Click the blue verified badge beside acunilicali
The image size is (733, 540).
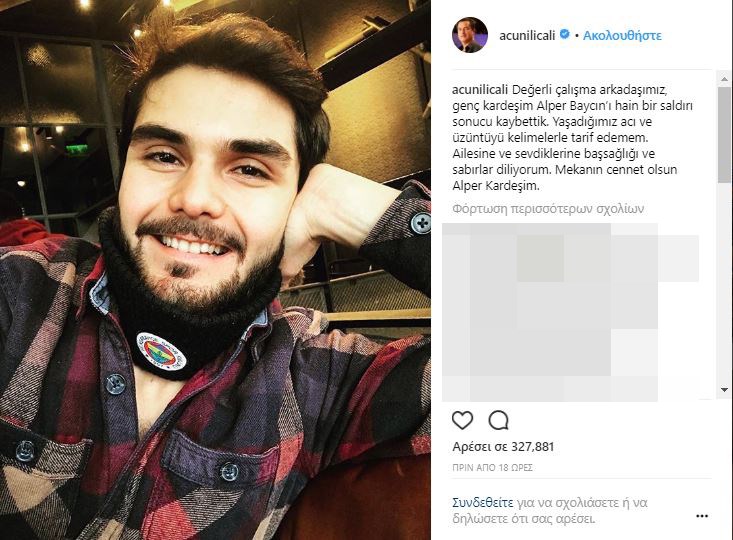point(565,35)
